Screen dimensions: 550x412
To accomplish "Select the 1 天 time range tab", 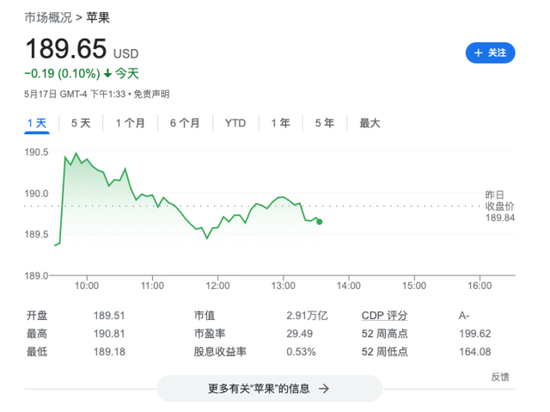I will point(37,123).
